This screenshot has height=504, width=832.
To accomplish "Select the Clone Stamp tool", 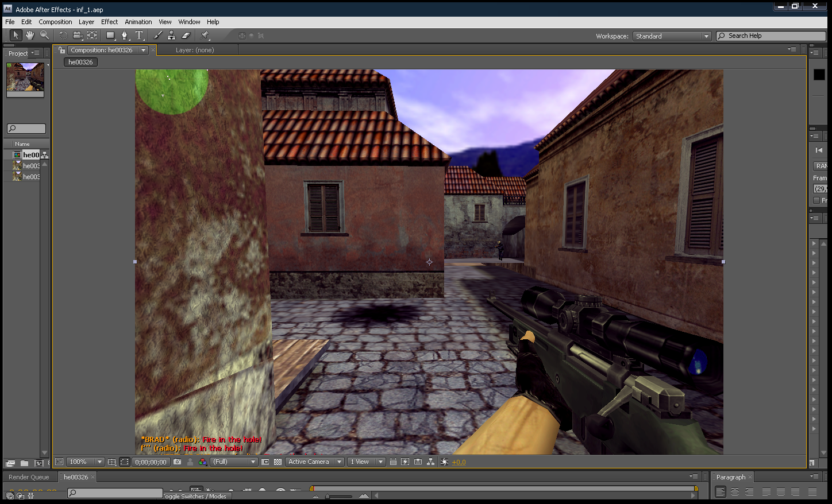I will click(x=171, y=36).
